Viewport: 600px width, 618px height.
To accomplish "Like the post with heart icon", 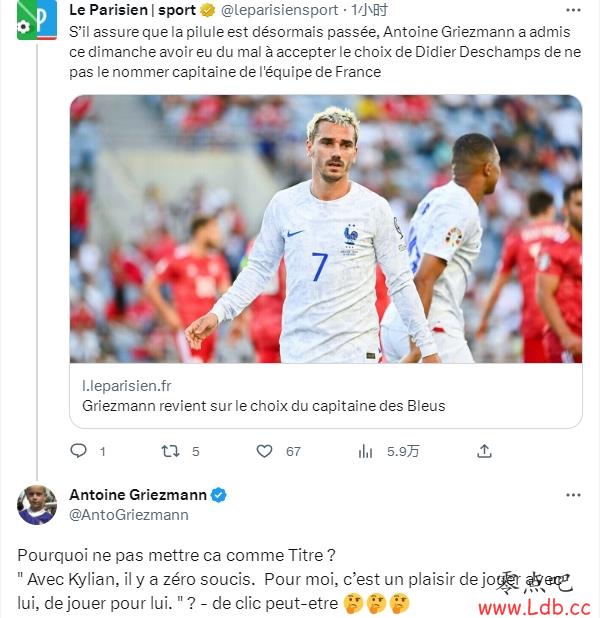I will tap(264, 451).
